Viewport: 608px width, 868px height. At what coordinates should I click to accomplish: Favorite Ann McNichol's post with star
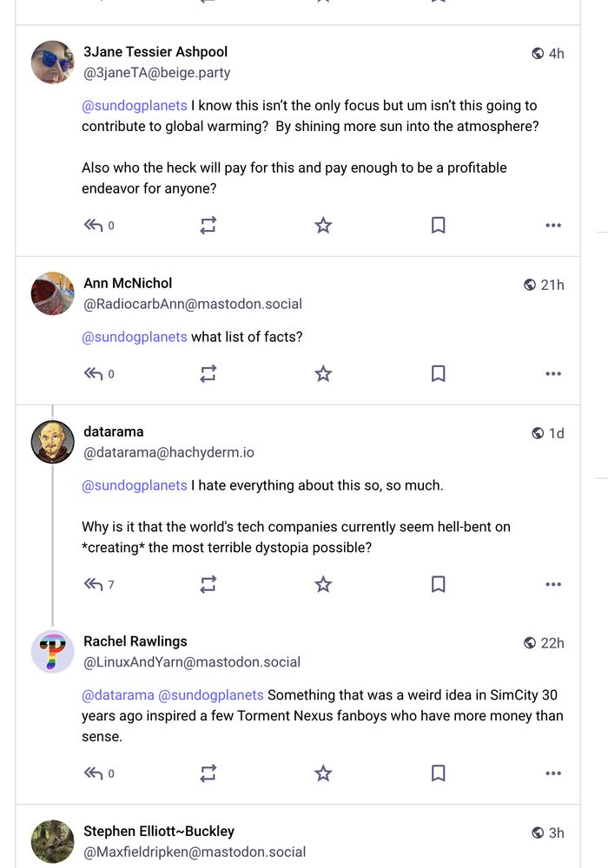tap(323, 374)
